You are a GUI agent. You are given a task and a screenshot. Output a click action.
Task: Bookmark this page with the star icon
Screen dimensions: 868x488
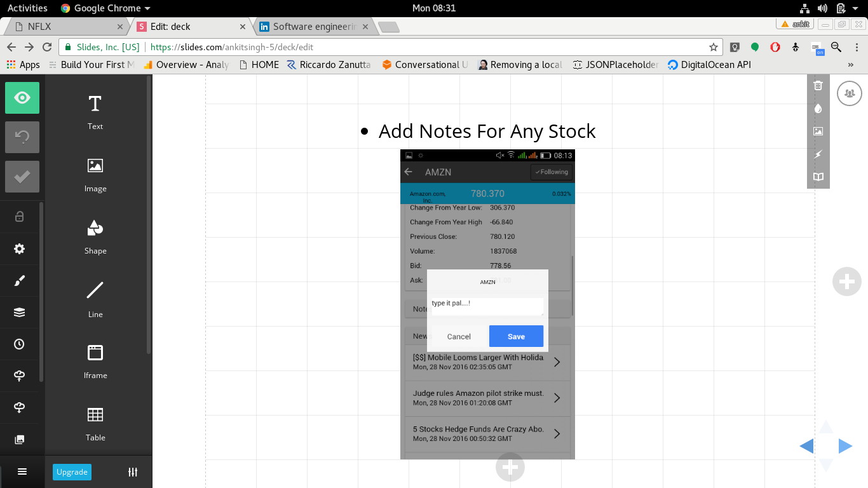714,47
